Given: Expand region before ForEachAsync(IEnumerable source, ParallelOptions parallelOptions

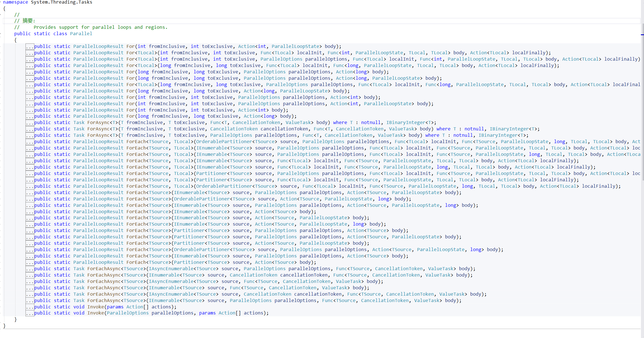Looking at the screenshot, I should (30, 301).
